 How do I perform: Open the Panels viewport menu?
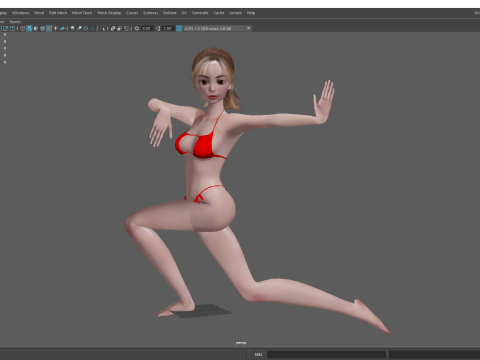(15, 22)
